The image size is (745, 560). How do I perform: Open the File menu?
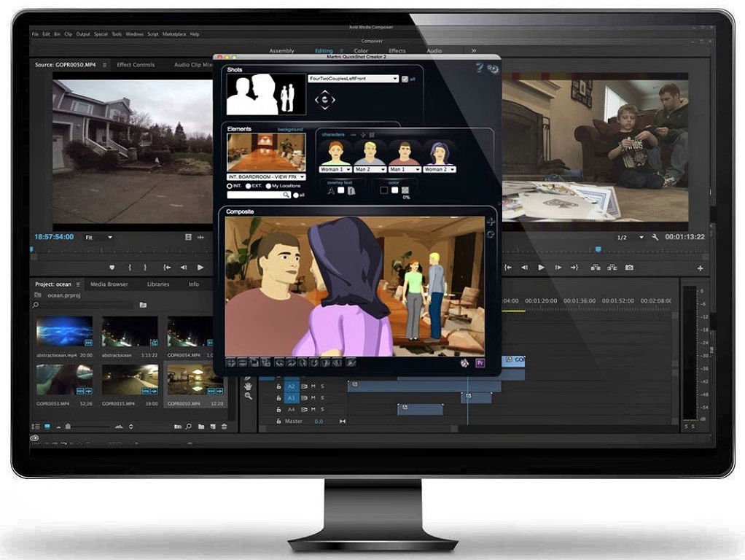pos(35,34)
